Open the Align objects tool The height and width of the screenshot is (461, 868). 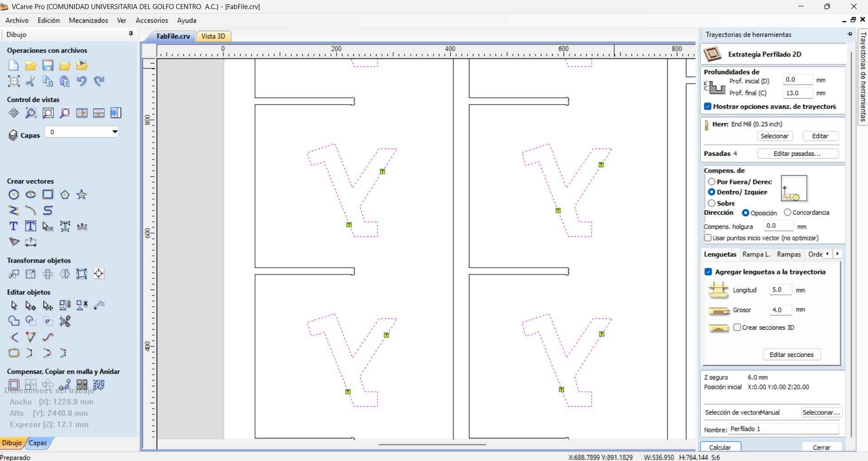tap(99, 274)
